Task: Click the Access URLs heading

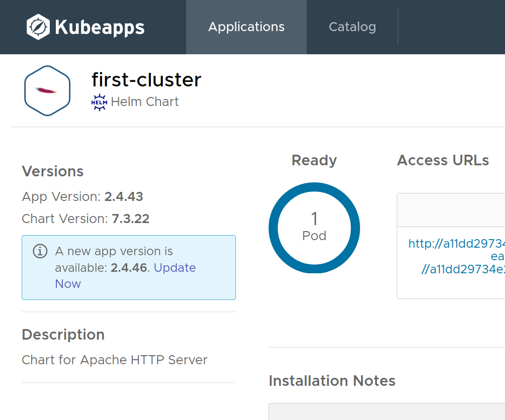Action: (443, 160)
